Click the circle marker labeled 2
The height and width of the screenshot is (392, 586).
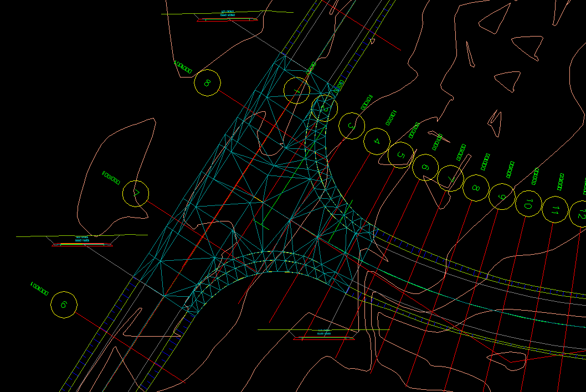(325, 108)
